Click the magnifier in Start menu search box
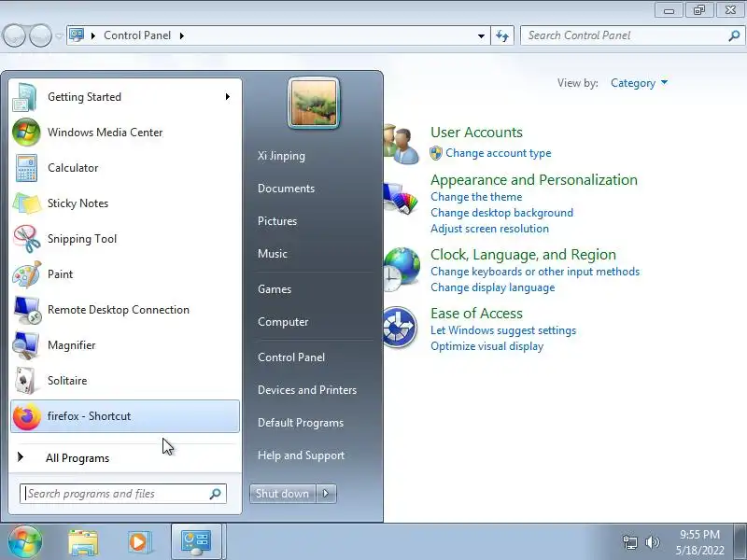This screenshot has width=747, height=560. coord(216,494)
